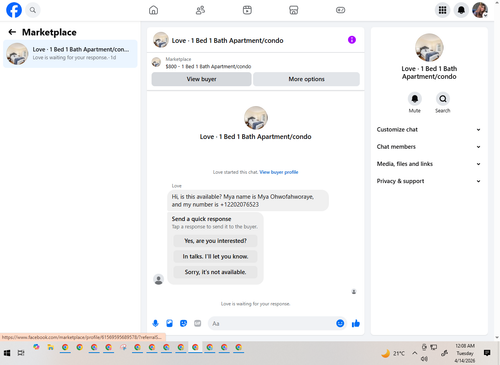
Task: Open the notifications bell
Action: [461, 10]
